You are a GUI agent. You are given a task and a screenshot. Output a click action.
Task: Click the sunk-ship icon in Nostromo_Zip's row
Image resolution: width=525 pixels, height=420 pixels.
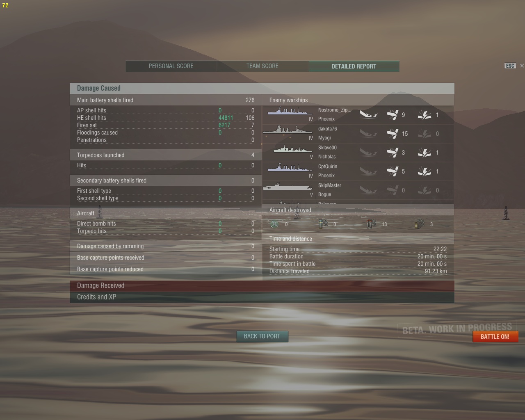coord(368,115)
